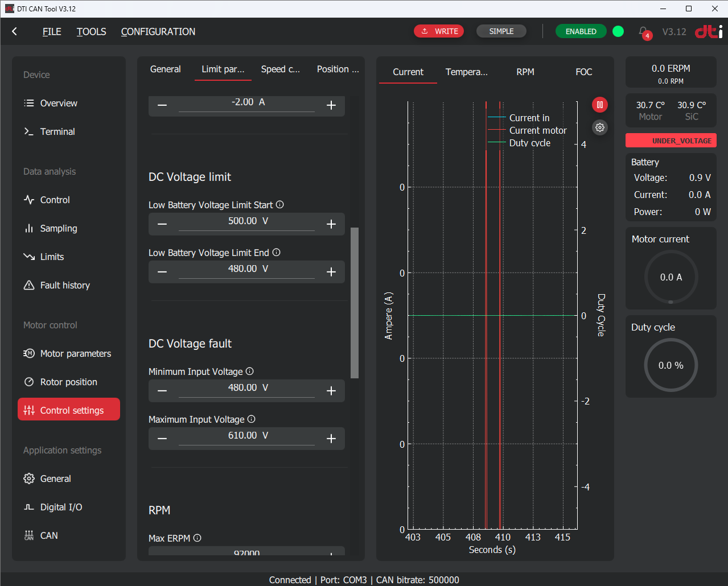Show info for Minimum Input Voltage

[x=250, y=372]
